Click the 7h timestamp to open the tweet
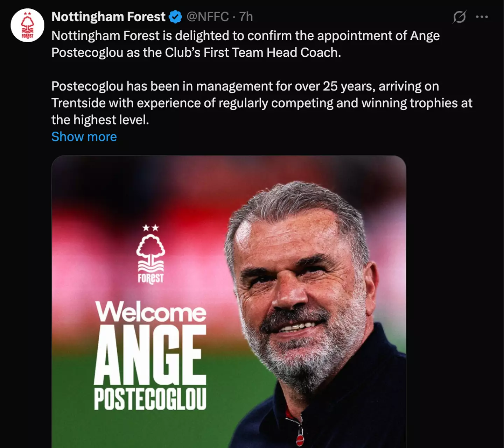The width and height of the screenshot is (504, 448). point(245,16)
